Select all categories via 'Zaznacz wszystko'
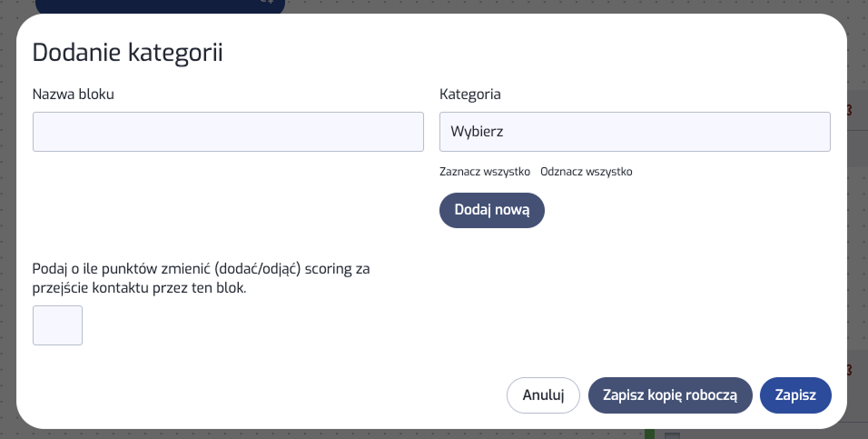This screenshot has width=868, height=439. coord(485,172)
